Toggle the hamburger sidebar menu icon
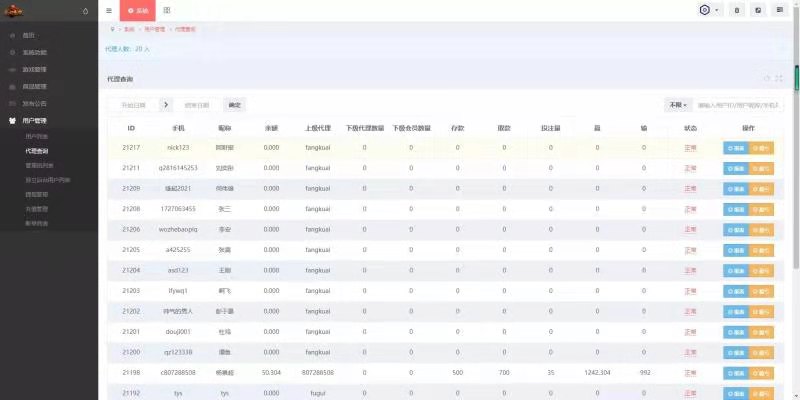 click(x=109, y=10)
